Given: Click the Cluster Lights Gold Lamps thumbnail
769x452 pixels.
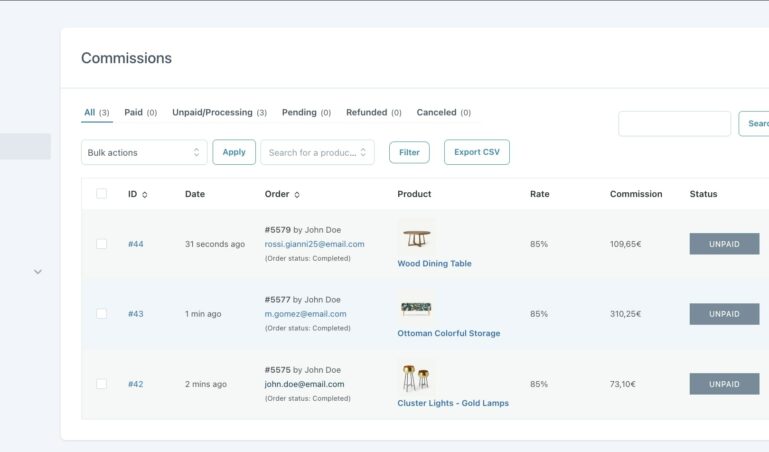Looking at the screenshot, I should coord(415,378).
